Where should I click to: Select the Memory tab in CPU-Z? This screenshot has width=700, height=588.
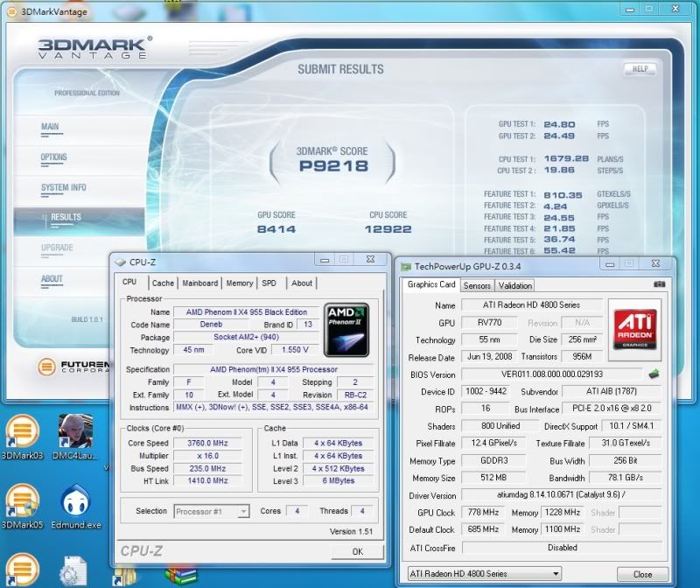pos(239,283)
